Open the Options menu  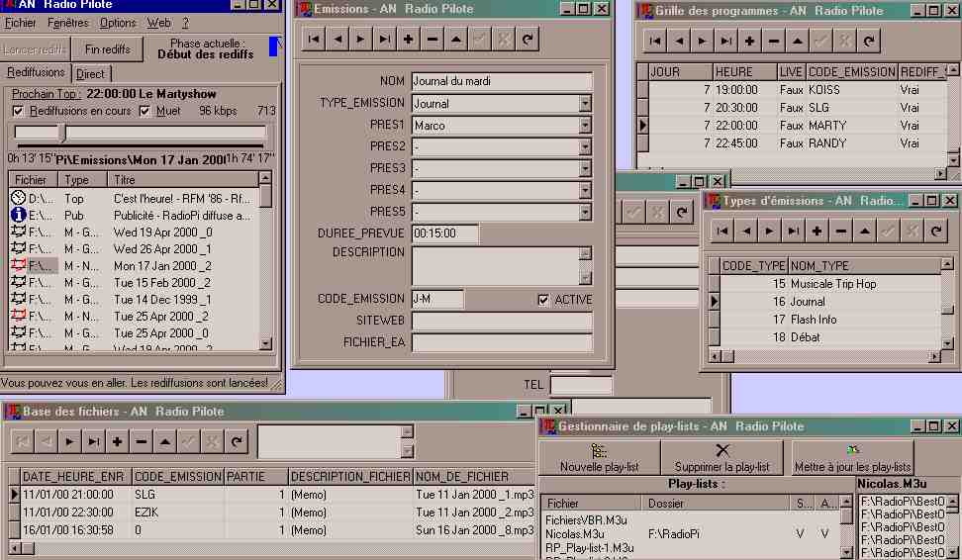[x=118, y=24]
